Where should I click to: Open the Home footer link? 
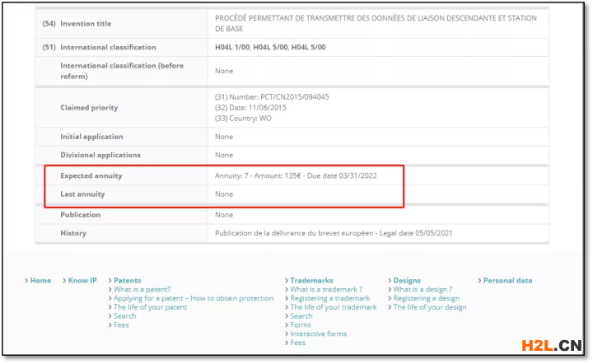(x=40, y=281)
